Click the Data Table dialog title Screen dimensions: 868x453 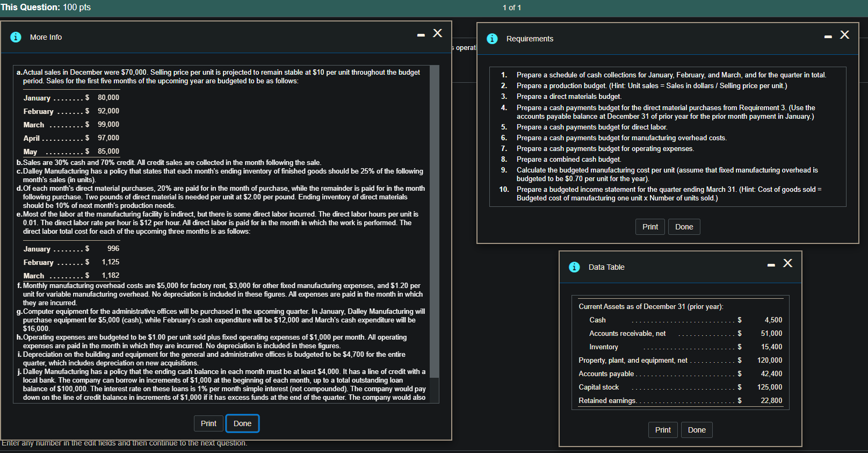(x=606, y=267)
